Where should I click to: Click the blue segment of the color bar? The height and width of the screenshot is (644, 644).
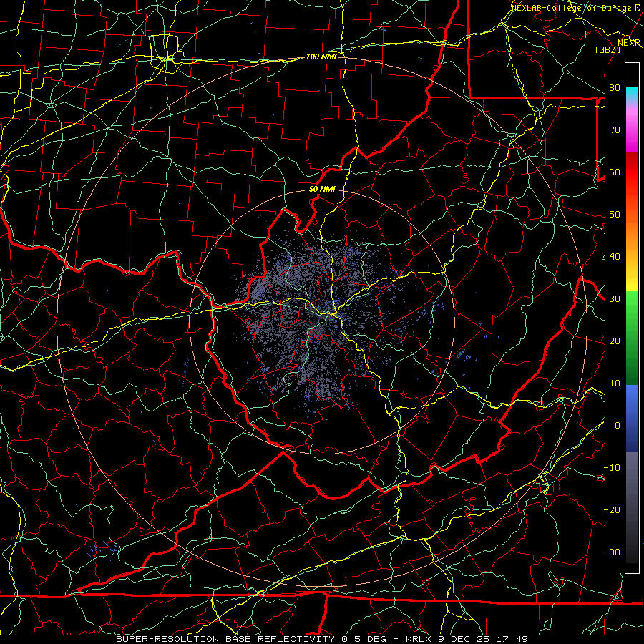[x=632, y=419]
